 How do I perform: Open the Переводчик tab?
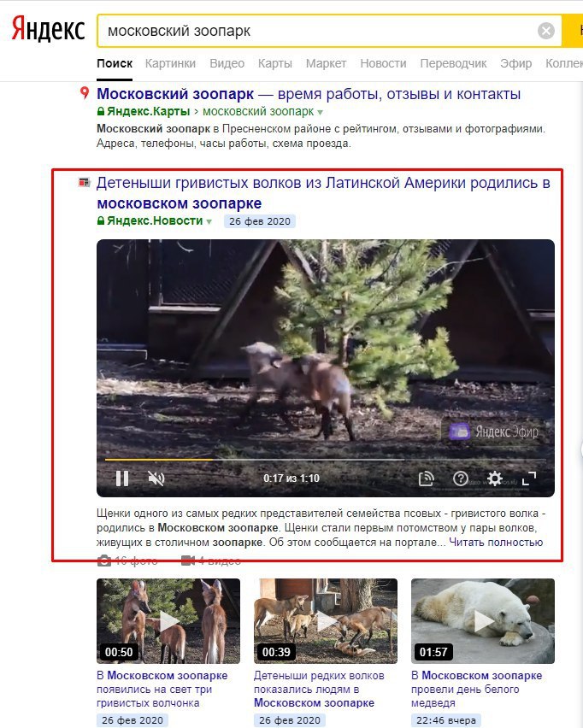pos(453,63)
